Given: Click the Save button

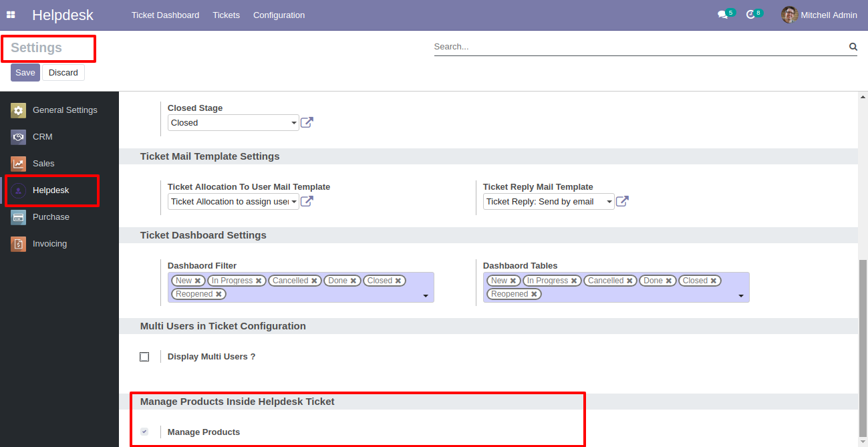Looking at the screenshot, I should pos(25,72).
